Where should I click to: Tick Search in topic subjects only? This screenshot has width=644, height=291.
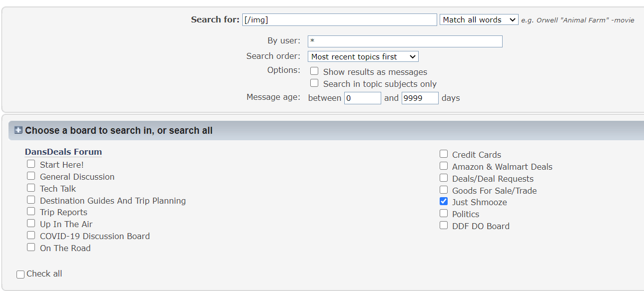[x=314, y=83]
